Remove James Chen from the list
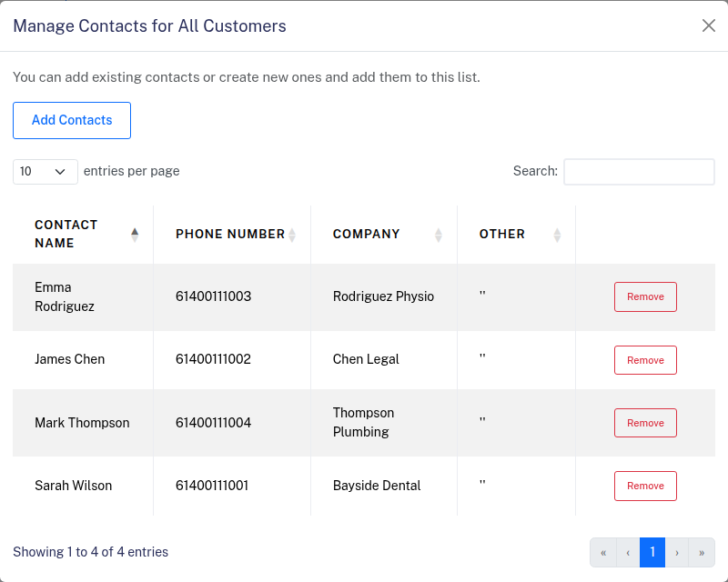The width and height of the screenshot is (728, 582). pyautogui.click(x=645, y=360)
